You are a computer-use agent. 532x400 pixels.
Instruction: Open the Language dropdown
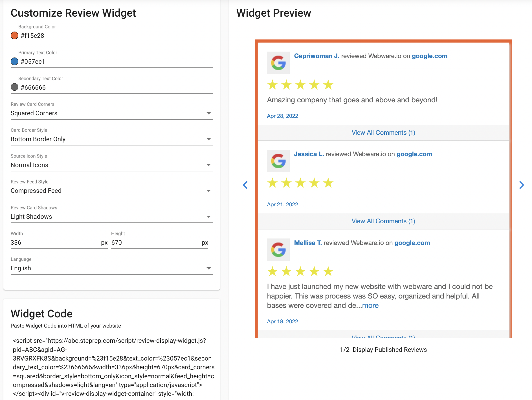coord(112,268)
